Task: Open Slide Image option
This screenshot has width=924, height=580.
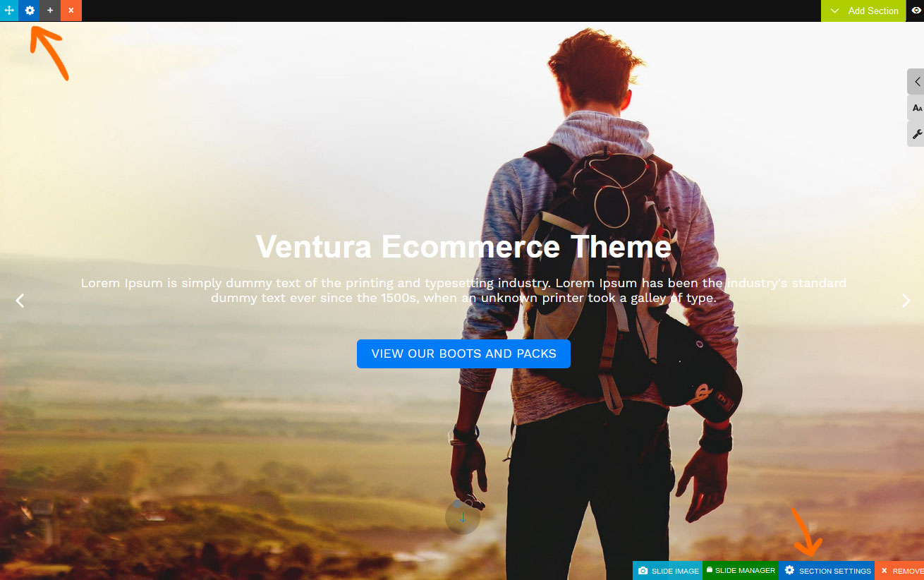Action: tap(668, 571)
